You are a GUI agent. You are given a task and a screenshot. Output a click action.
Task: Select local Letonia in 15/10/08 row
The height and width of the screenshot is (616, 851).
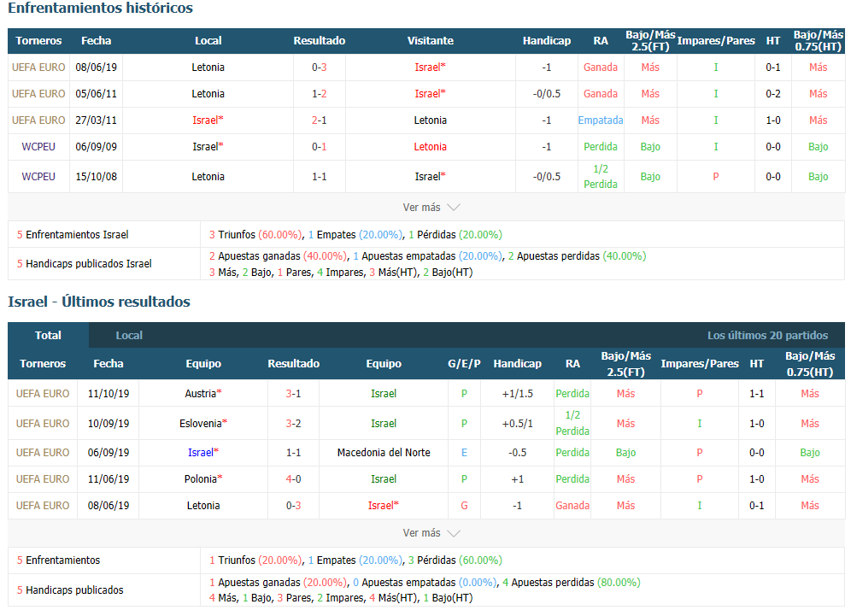pos(208,176)
